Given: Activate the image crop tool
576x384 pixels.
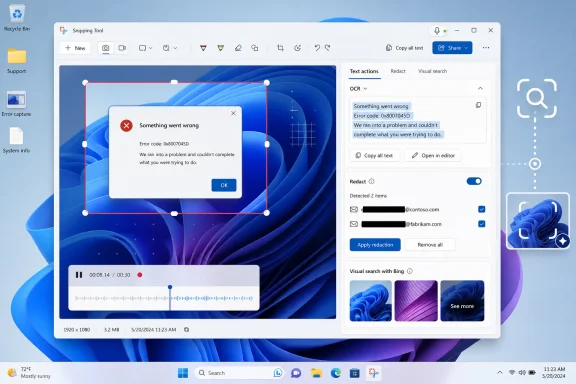Looking at the screenshot, I should 280,48.
